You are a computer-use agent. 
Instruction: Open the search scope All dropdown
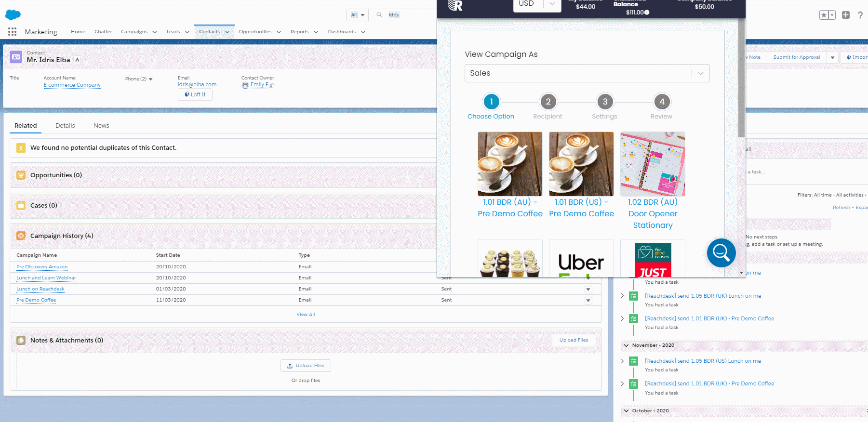[x=357, y=15]
